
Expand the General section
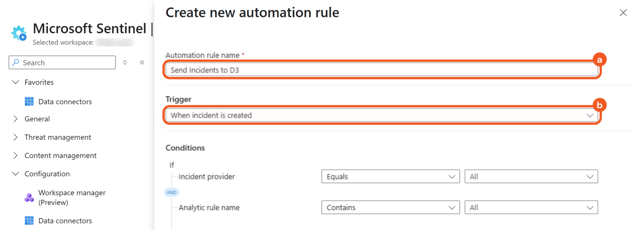[x=15, y=119]
